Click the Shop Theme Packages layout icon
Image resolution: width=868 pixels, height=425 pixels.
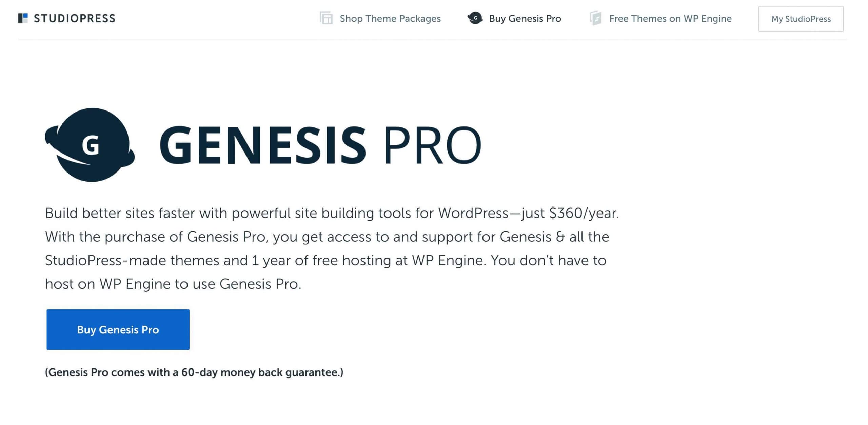point(326,18)
